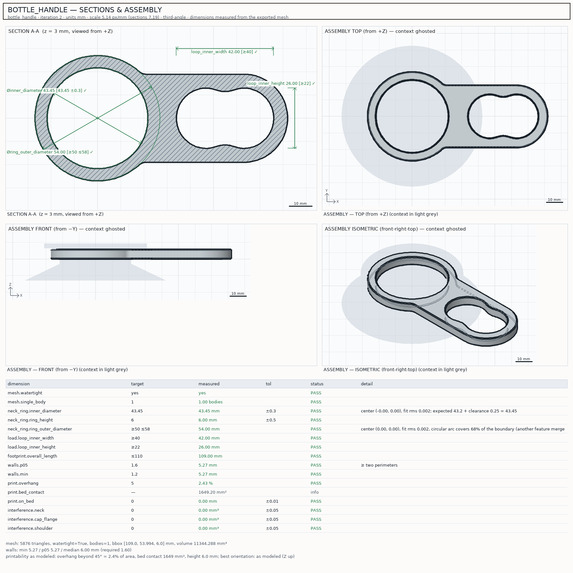
Task: Click the 10 mm scale bar in Assembly Front view
Action: [x=238, y=294]
